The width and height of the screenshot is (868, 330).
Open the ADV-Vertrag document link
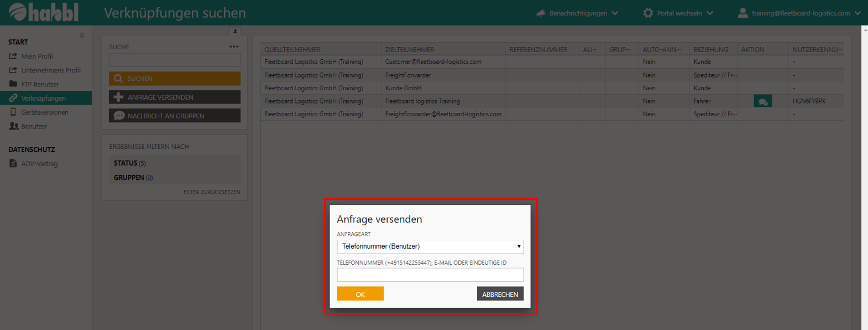tap(39, 164)
